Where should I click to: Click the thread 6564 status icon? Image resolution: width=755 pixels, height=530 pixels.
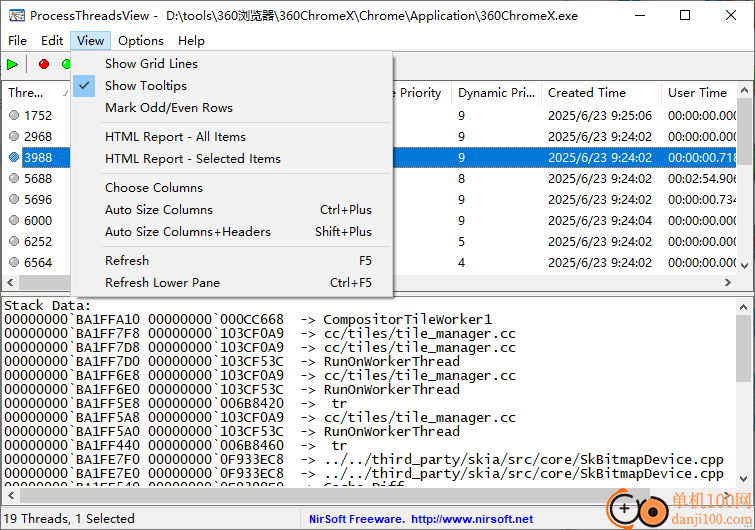point(14,262)
